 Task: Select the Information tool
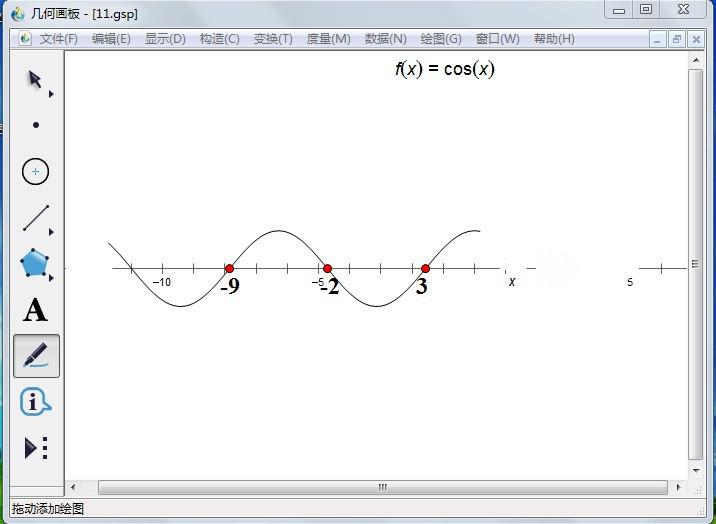coord(35,402)
